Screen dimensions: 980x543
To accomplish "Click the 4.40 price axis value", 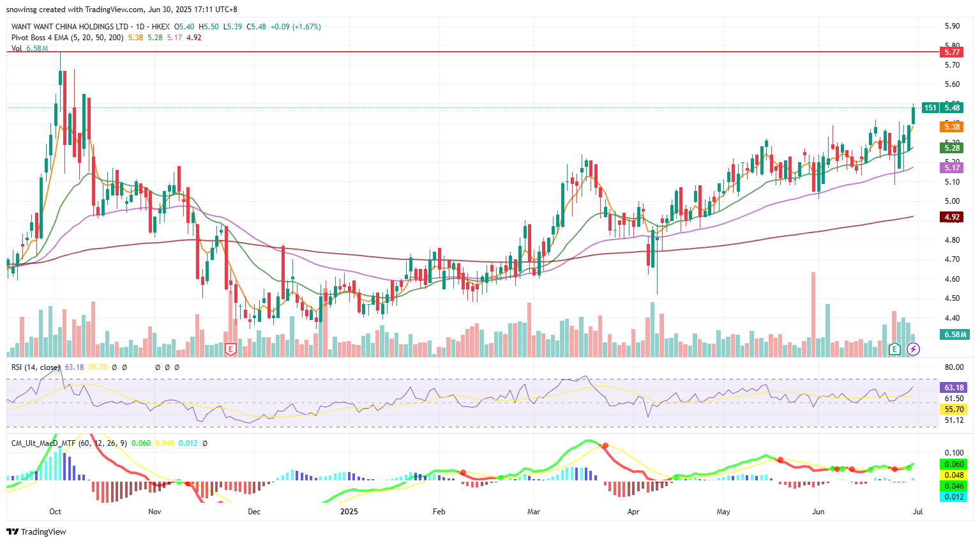I will (952, 318).
